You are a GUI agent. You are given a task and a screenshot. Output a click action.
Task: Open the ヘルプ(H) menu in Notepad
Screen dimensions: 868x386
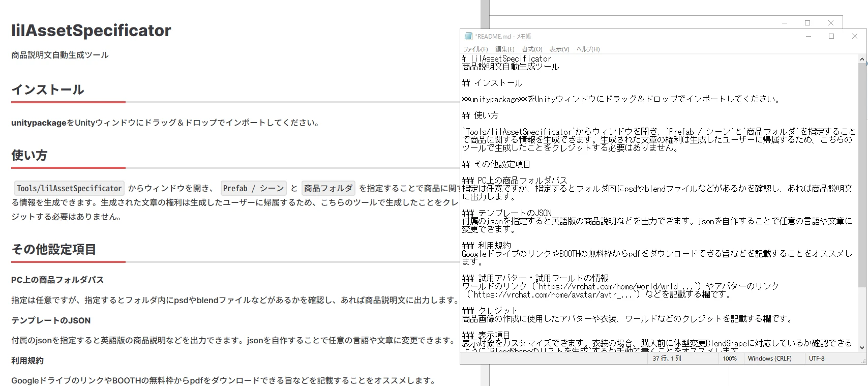588,49
